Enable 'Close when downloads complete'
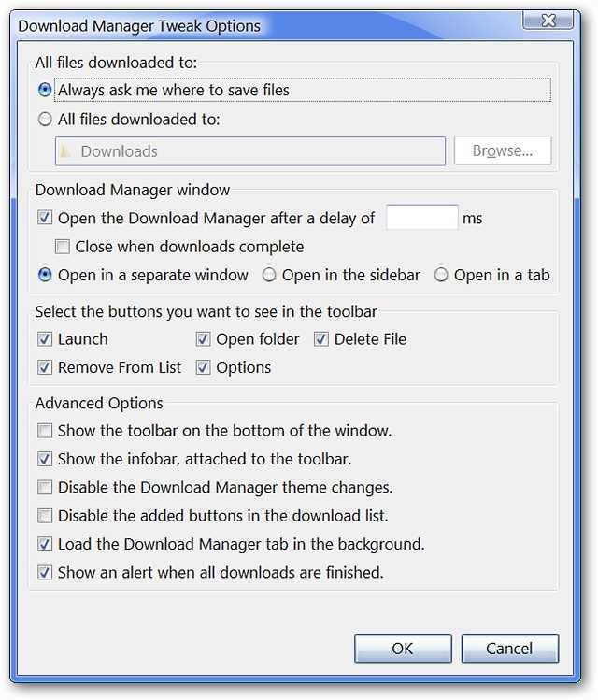Screen dimensions: 598x700 (x=62, y=247)
